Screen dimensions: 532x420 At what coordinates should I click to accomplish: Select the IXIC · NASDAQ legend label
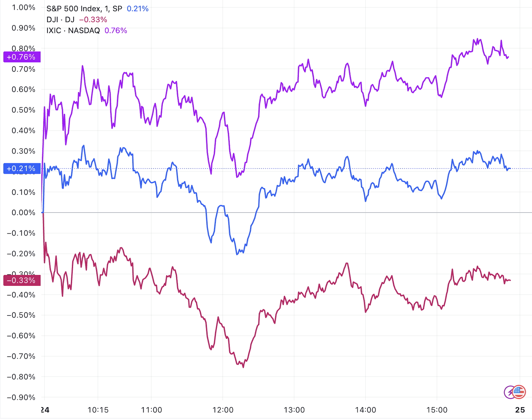(73, 31)
